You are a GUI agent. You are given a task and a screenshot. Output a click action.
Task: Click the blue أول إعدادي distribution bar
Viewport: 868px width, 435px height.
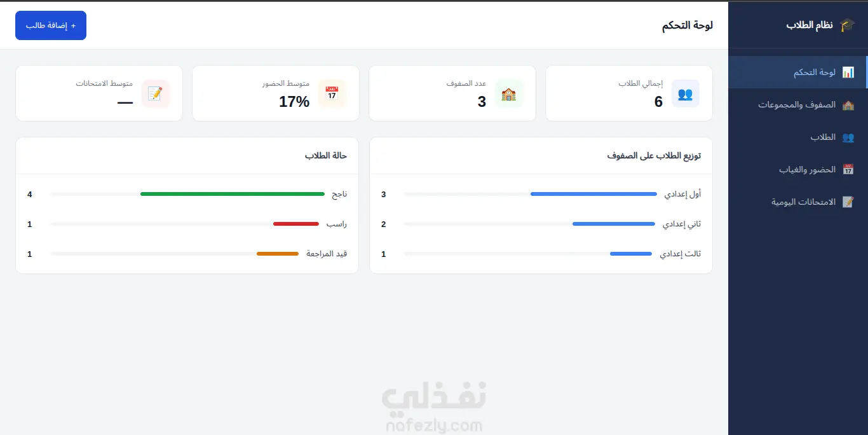[x=593, y=194]
